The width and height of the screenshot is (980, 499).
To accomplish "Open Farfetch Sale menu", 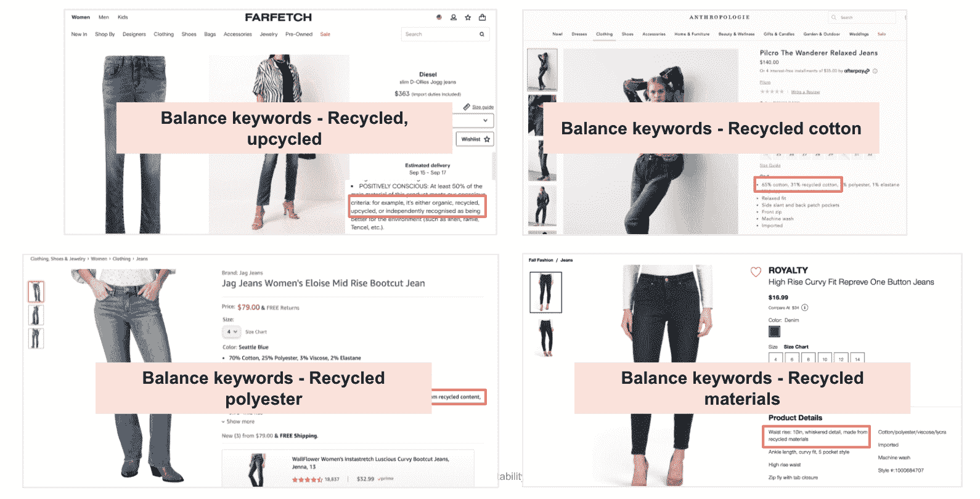I will [x=325, y=34].
